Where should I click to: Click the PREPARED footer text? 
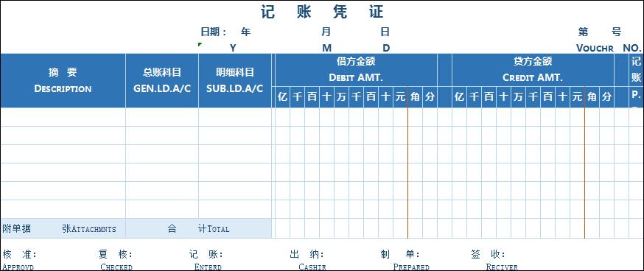[411, 267]
